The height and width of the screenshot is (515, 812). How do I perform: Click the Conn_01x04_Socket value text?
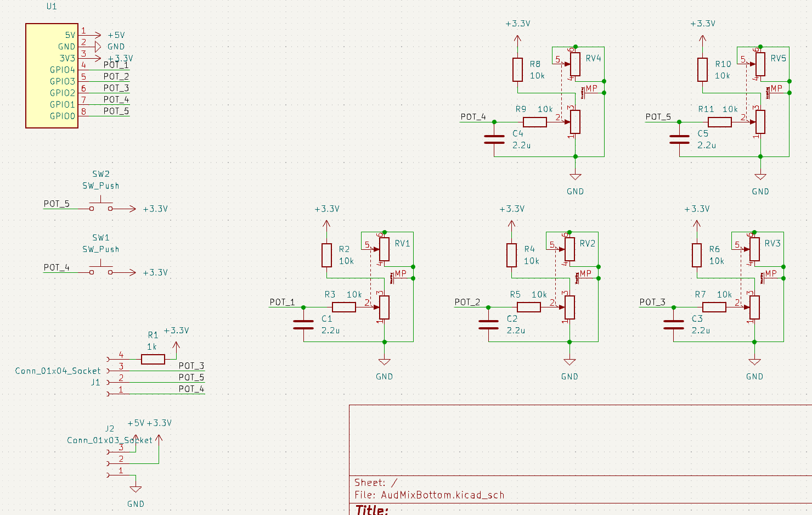58,371
